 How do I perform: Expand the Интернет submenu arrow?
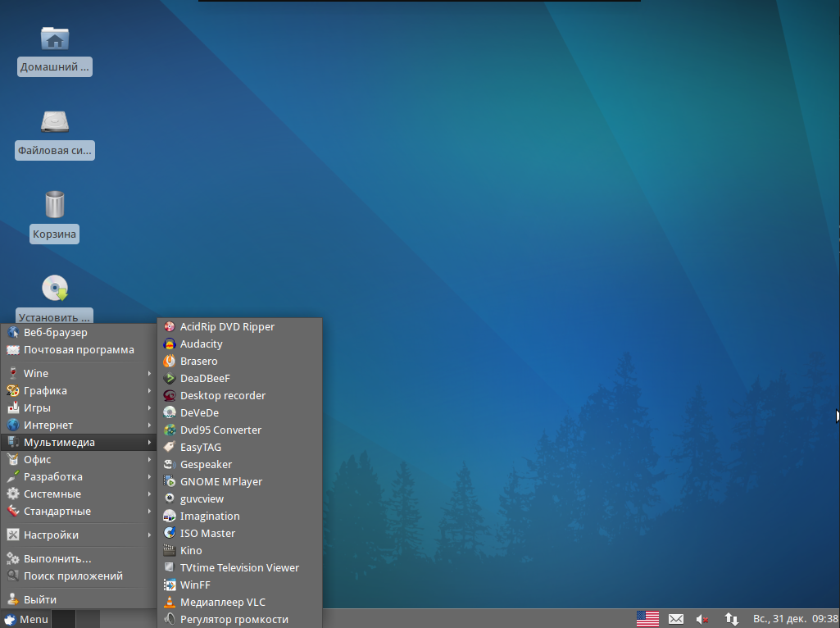149,425
